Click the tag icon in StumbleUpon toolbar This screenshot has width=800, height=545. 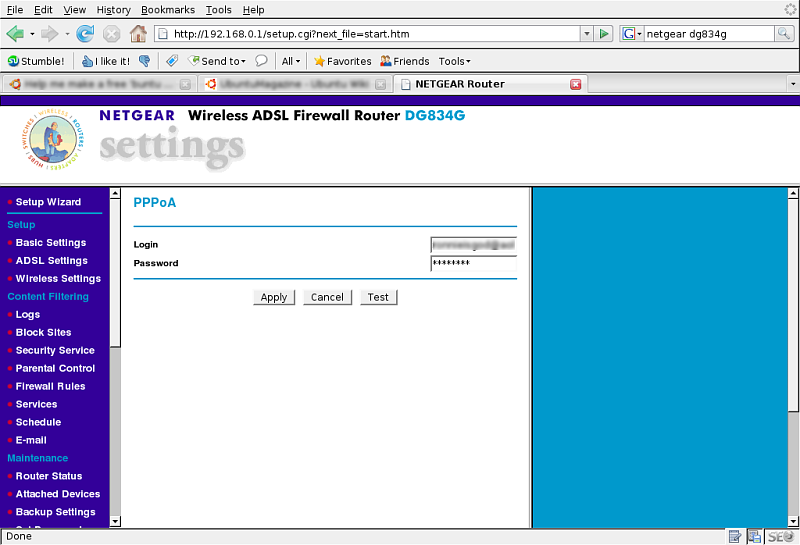click(x=172, y=61)
